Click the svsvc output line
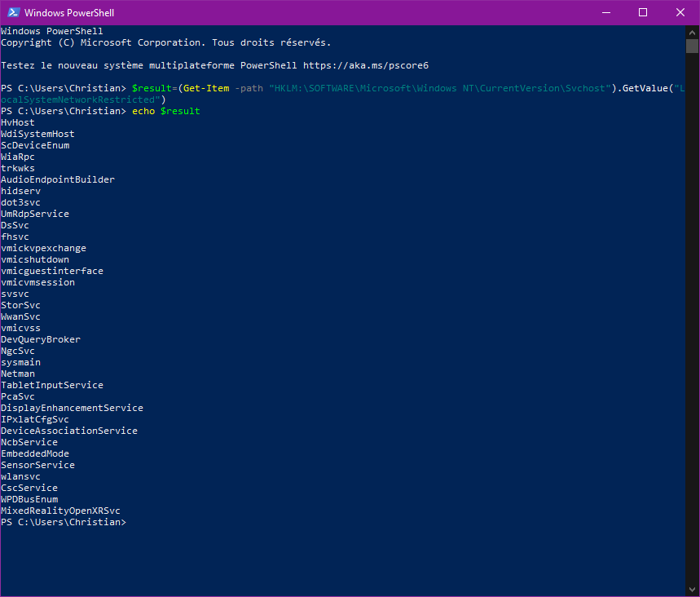The width and height of the screenshot is (700, 597). tap(15, 294)
